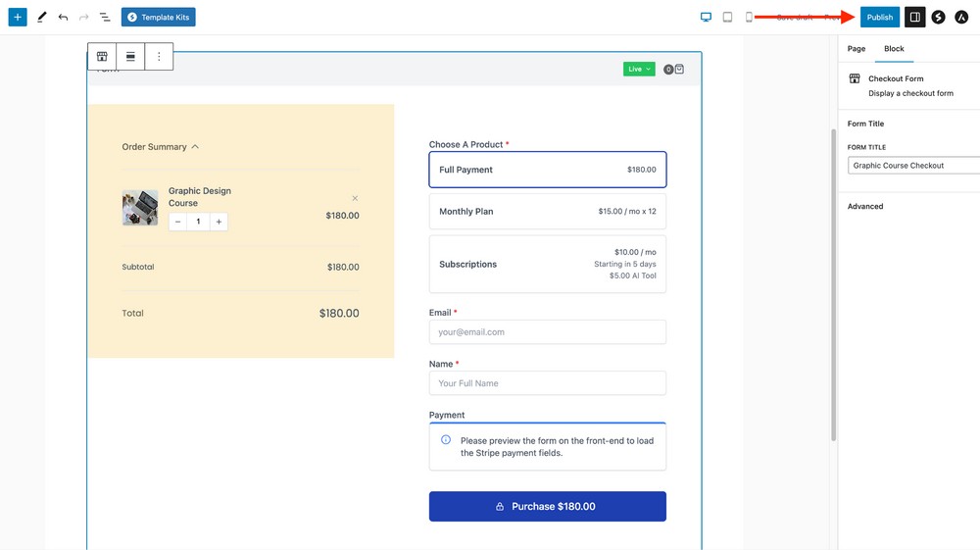
Task: Switch to mobile preview
Action: [x=749, y=17]
